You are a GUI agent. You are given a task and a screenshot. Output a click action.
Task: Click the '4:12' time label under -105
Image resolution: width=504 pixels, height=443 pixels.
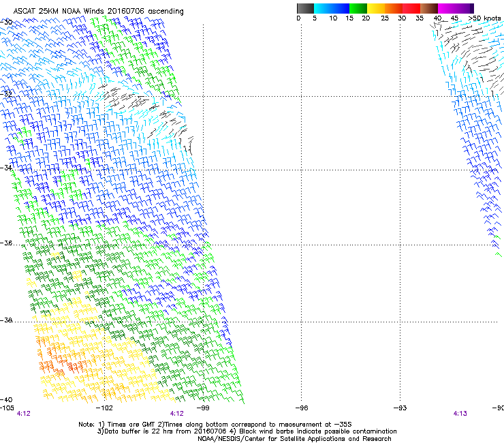coord(23,414)
